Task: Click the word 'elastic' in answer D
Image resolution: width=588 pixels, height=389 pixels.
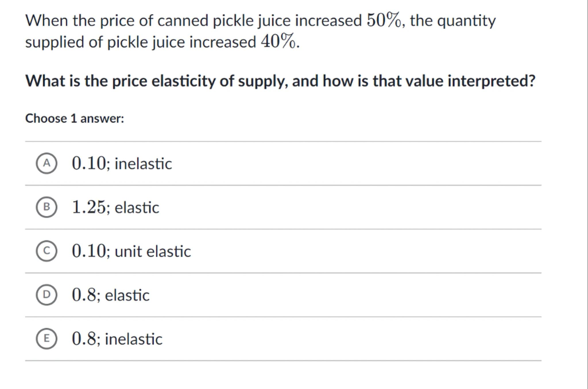Action: tap(127, 295)
